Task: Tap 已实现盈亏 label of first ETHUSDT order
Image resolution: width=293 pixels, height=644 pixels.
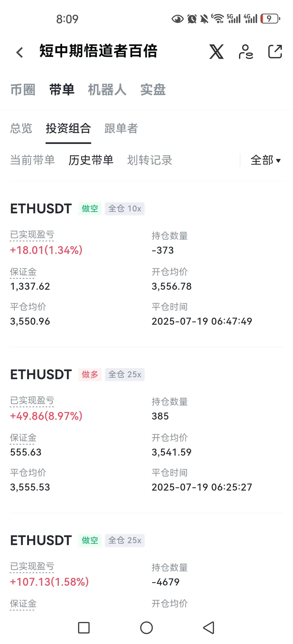Action: coord(32,235)
